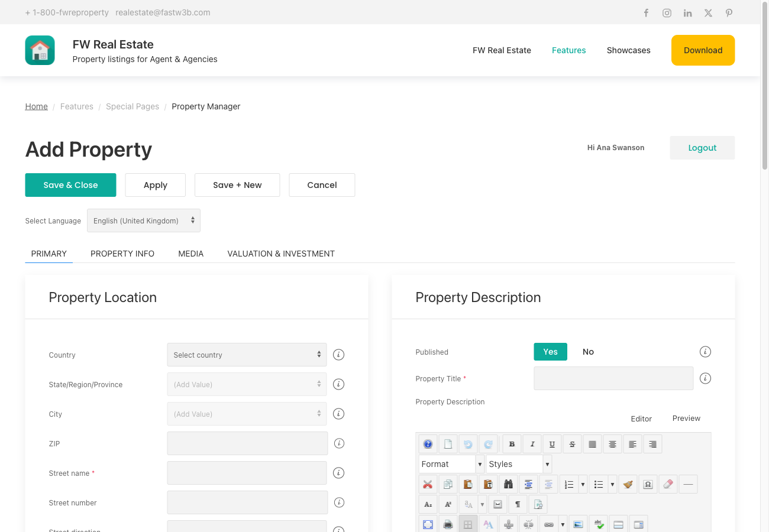Enable the Yes published option

tap(550, 351)
